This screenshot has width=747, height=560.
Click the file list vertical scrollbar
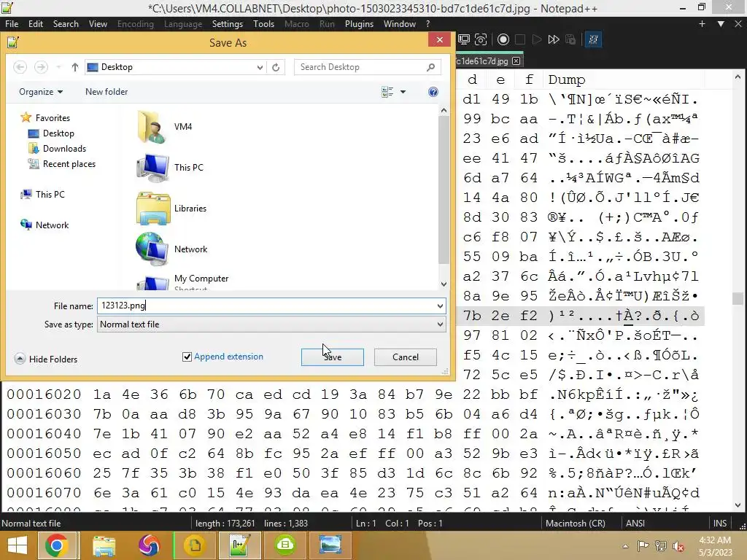[444, 190]
